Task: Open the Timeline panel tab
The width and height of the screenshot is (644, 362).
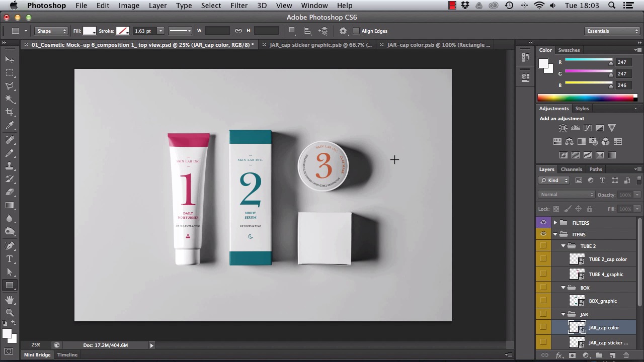Action: 67,355
